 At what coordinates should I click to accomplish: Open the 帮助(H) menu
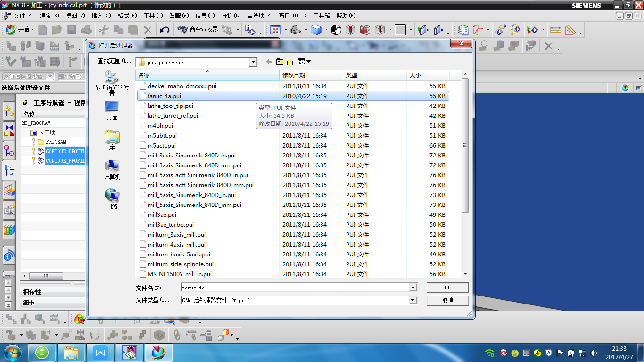coord(346,16)
